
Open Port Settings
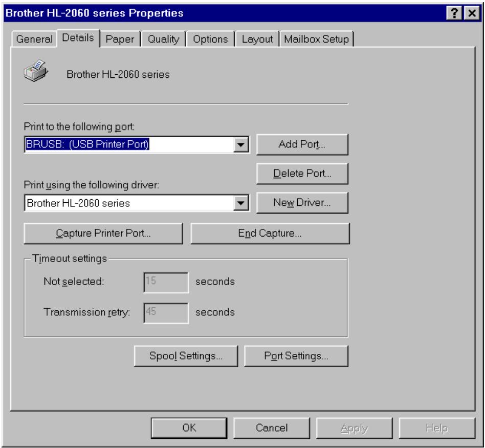click(296, 356)
